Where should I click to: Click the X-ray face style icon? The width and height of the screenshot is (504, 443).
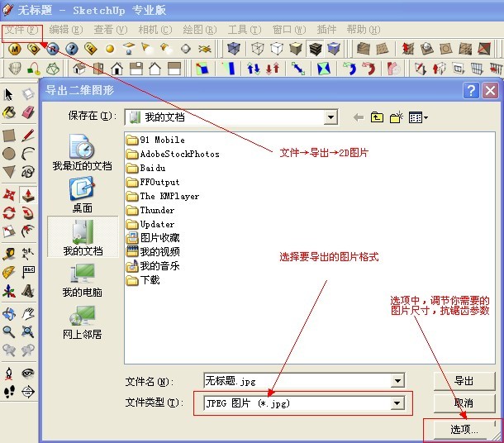(234, 49)
